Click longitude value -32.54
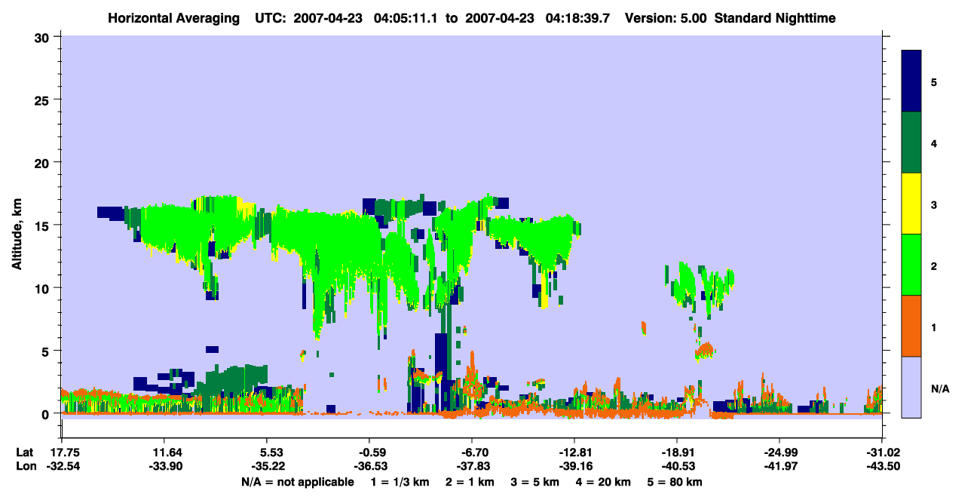 click(62, 466)
